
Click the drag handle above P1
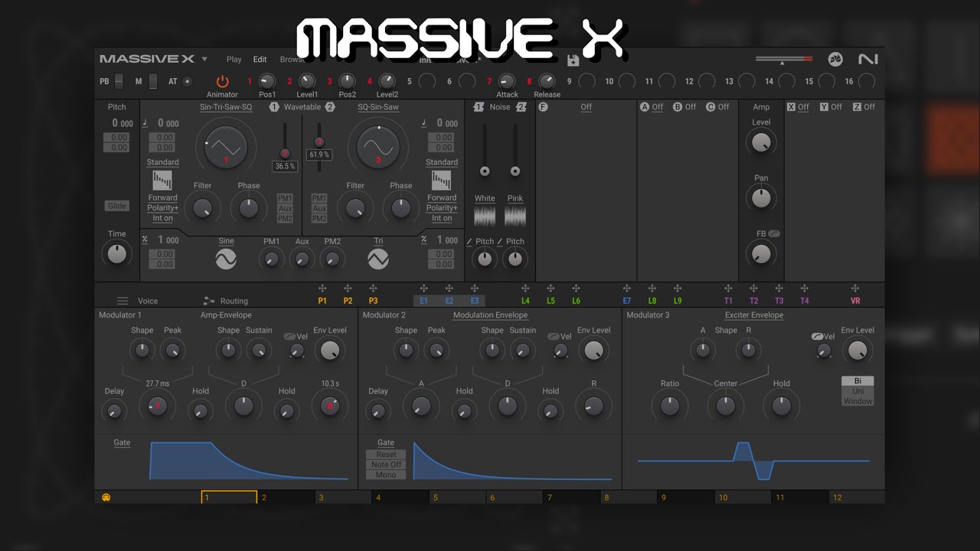[322, 289]
